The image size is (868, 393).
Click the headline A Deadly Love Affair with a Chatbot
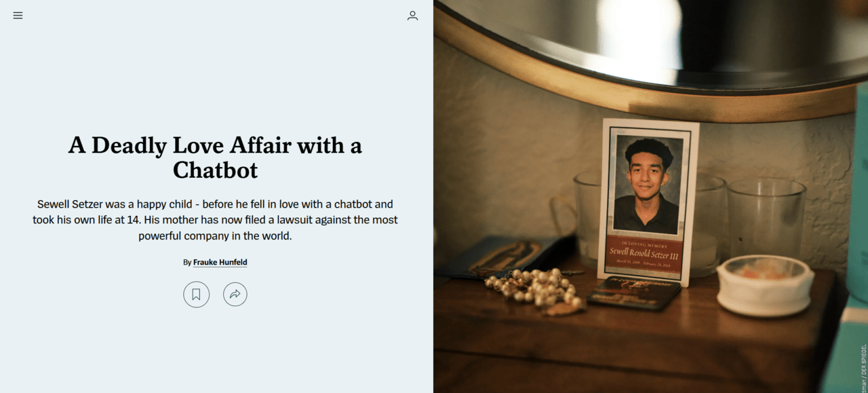pos(216,157)
